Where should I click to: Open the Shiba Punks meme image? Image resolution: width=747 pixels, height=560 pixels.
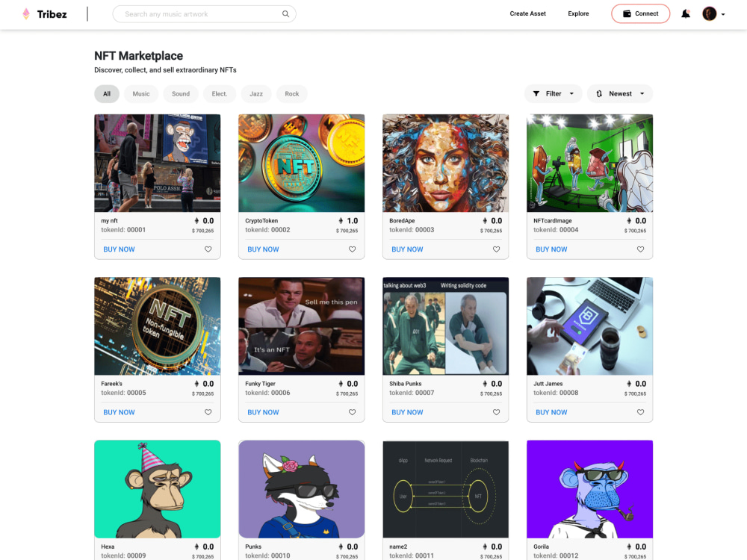pyautogui.click(x=445, y=326)
